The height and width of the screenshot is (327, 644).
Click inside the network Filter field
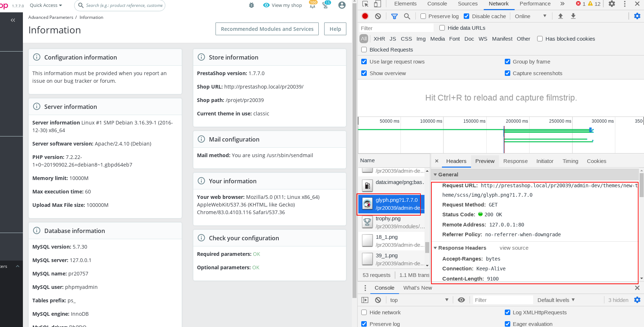(396, 28)
